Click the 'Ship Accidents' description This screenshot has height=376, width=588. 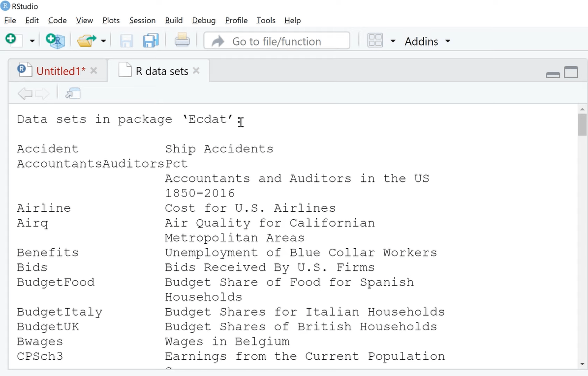[x=219, y=148]
